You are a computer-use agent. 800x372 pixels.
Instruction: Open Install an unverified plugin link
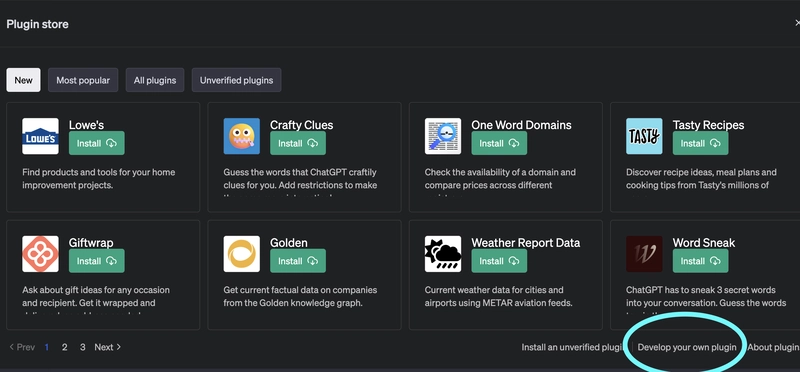click(572, 348)
